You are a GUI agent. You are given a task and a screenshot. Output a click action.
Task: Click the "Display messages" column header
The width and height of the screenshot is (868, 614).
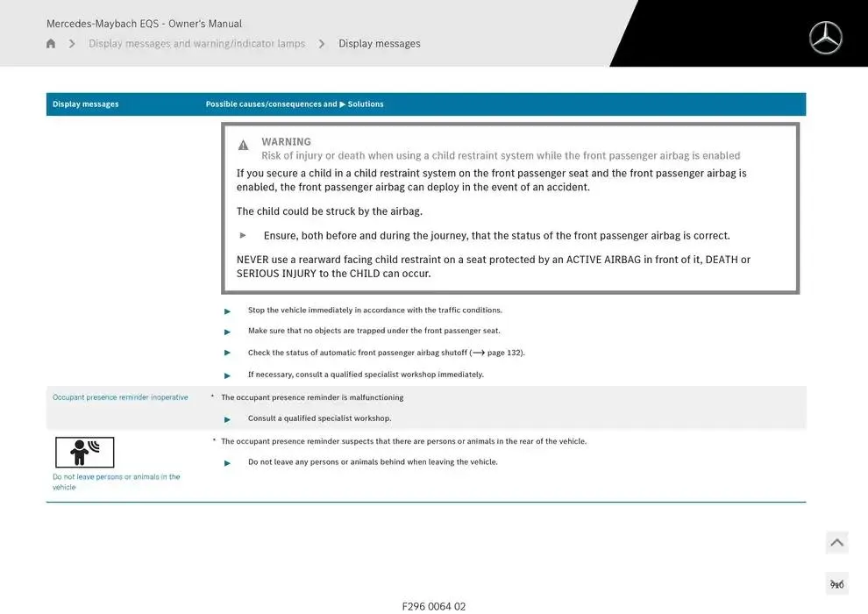[x=85, y=104]
